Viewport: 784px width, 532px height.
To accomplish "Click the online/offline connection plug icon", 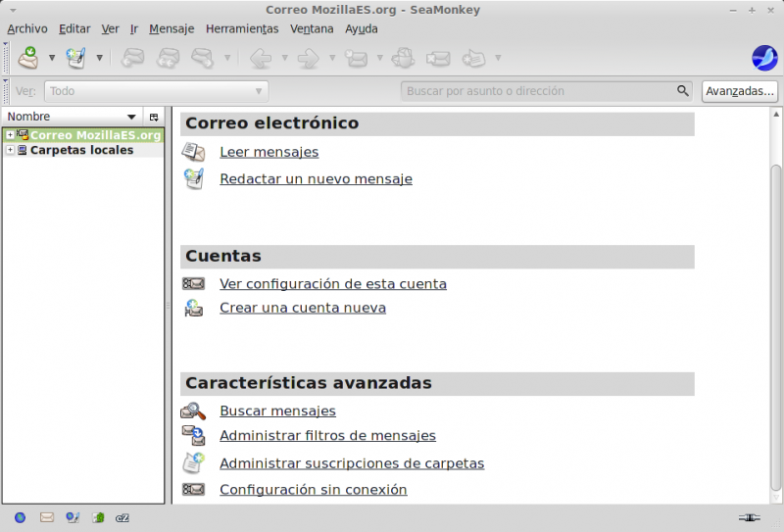I will point(749,517).
